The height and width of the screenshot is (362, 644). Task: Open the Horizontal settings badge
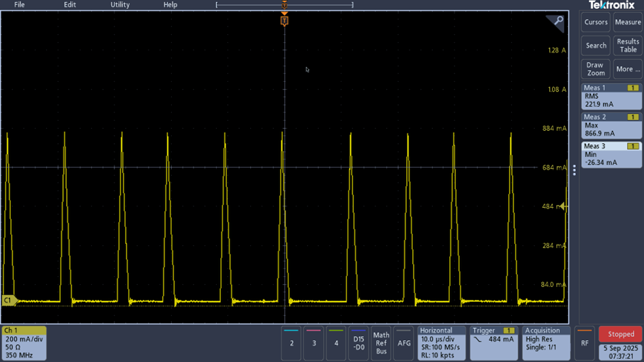(x=441, y=343)
